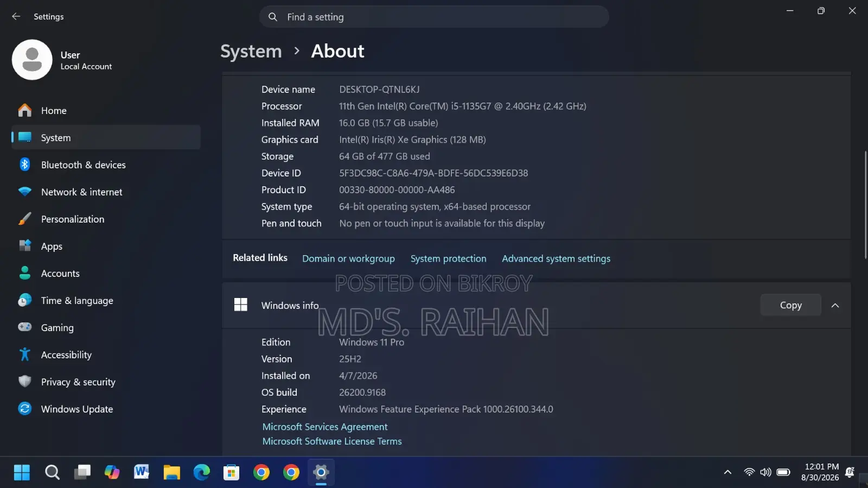The height and width of the screenshot is (488, 868).
Task: Open Accounts settings page
Action: [x=106, y=273]
